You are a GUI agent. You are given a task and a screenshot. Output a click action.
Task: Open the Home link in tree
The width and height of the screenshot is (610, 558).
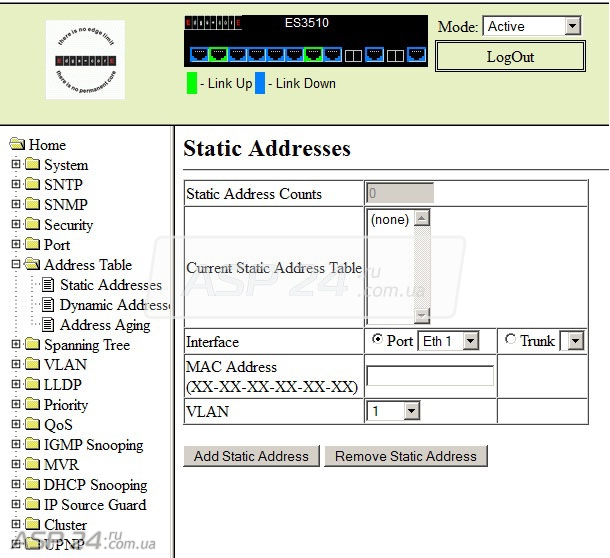point(47,145)
